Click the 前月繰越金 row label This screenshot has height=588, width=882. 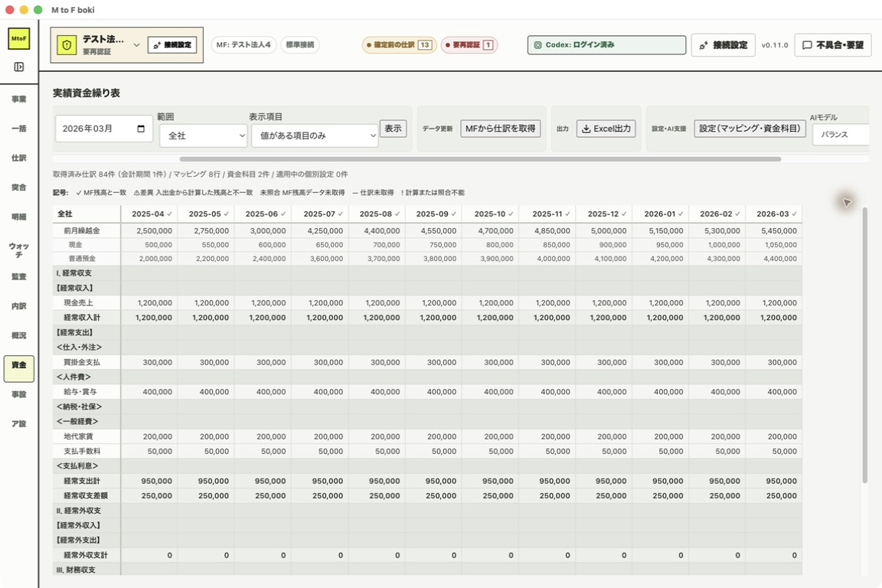(x=82, y=230)
